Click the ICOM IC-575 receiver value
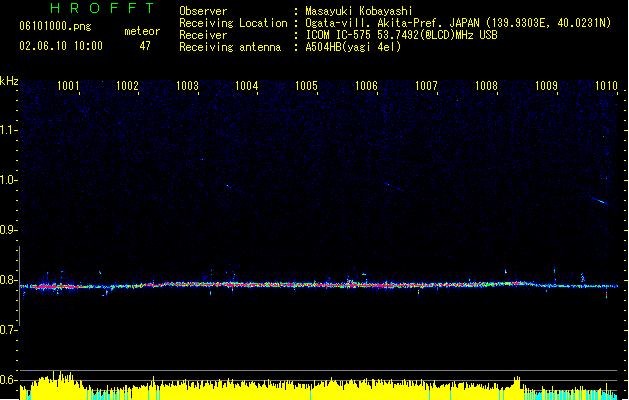Screen dimensions: 629x400 pos(401,35)
